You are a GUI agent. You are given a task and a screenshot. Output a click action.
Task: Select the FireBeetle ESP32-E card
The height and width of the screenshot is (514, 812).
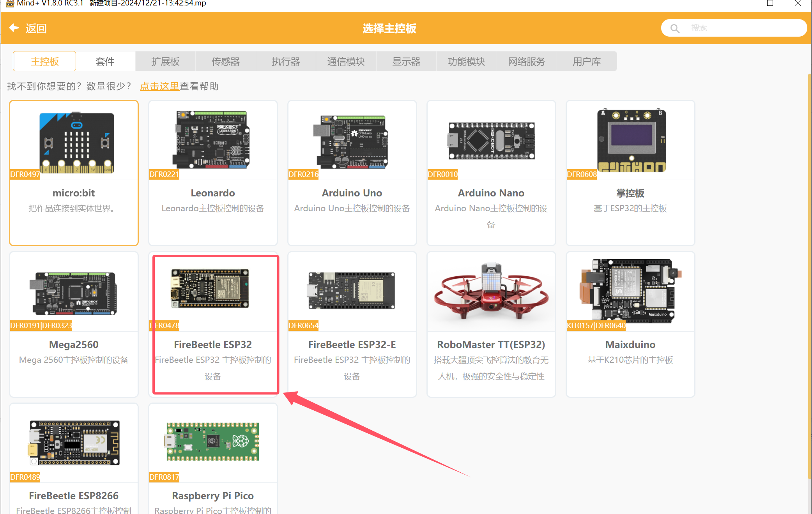click(352, 324)
